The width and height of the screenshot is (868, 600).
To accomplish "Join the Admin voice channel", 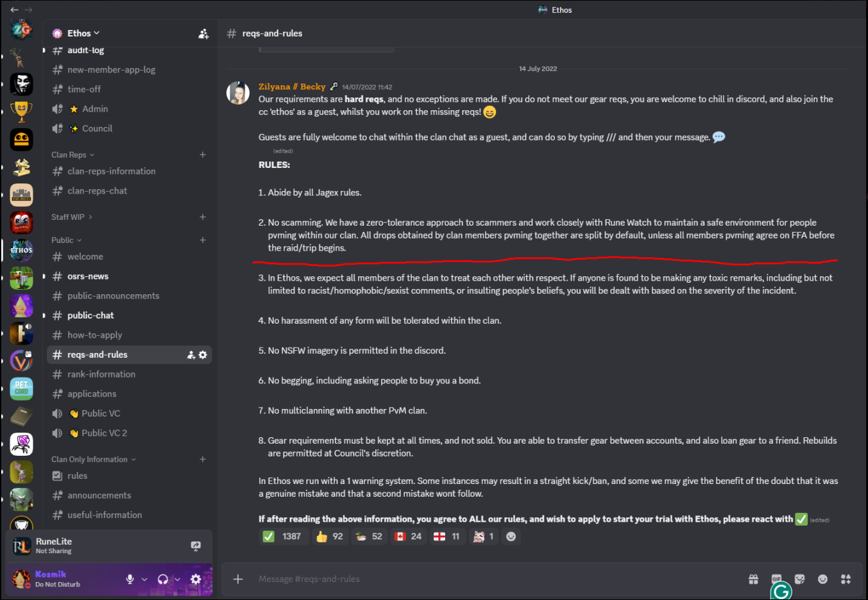I will tap(130, 109).
